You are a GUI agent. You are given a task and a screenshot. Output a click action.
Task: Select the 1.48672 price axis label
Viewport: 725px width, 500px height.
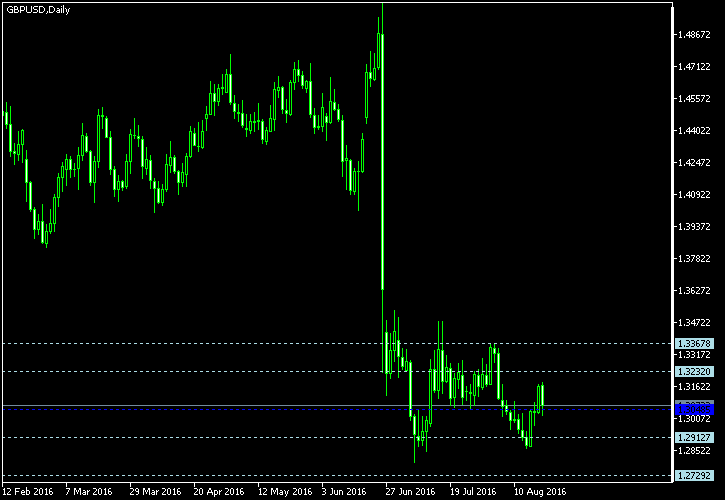pos(694,35)
